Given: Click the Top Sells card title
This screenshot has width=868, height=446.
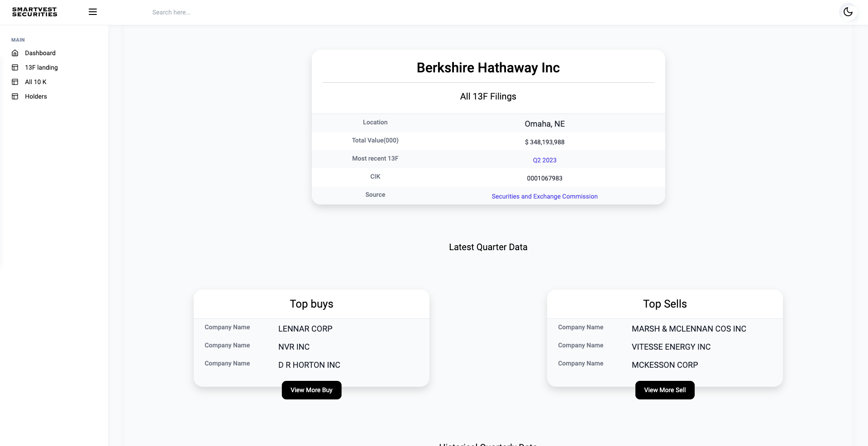Looking at the screenshot, I should 665,304.
